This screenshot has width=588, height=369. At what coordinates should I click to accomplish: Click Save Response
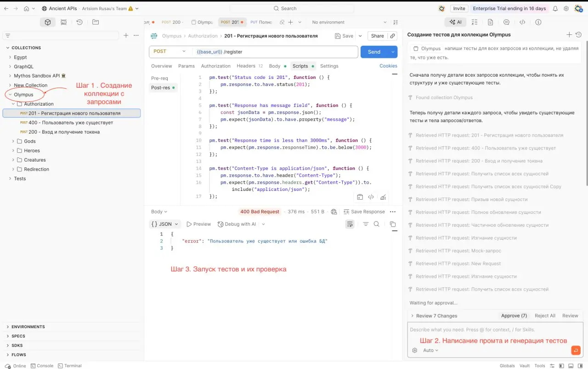point(364,212)
